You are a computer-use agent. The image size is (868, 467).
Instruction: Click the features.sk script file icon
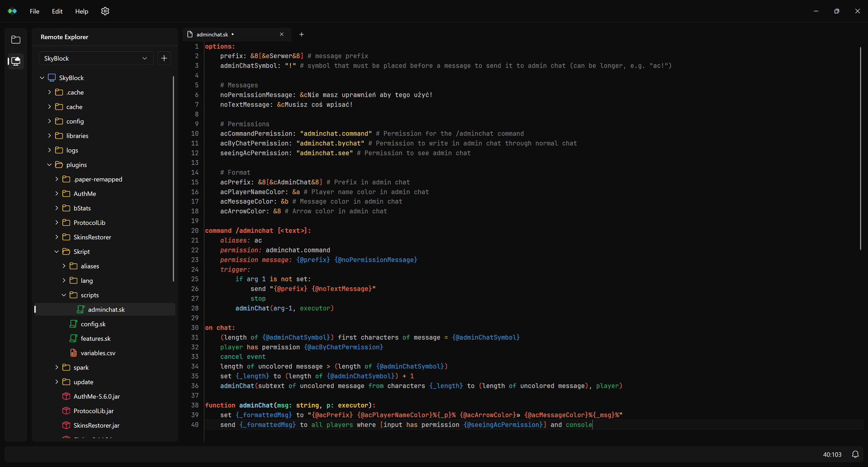click(73, 338)
